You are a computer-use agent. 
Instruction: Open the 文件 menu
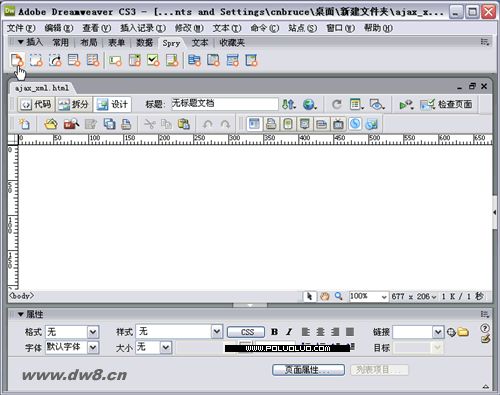(21, 28)
